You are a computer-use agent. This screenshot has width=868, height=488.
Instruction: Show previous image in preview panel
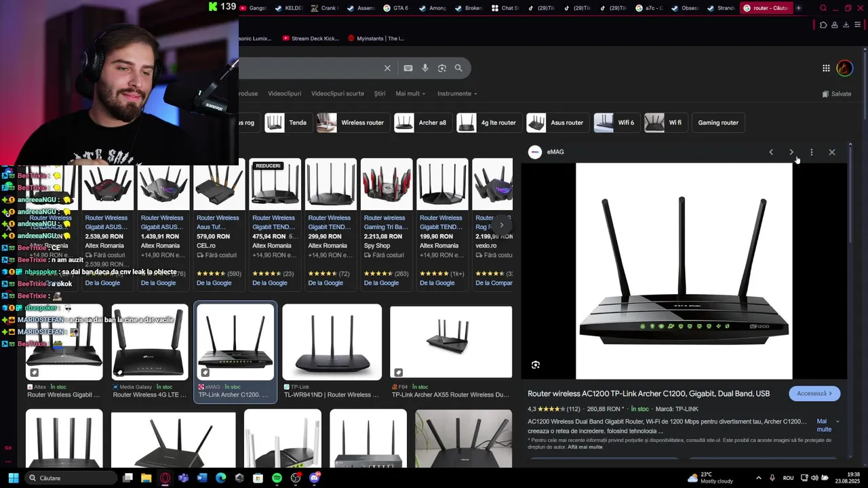coord(771,152)
